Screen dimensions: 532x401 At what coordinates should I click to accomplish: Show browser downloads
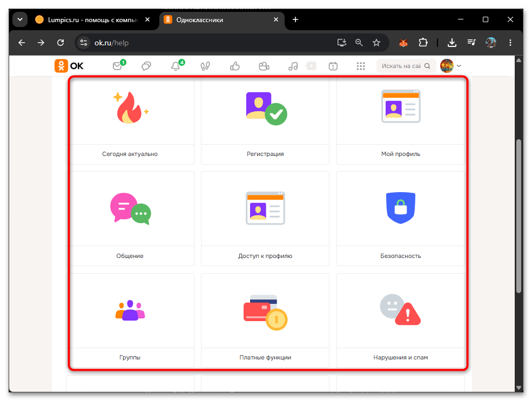click(x=452, y=43)
